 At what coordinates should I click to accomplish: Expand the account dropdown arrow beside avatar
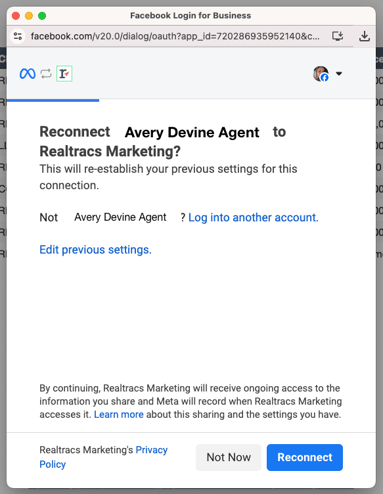[339, 74]
